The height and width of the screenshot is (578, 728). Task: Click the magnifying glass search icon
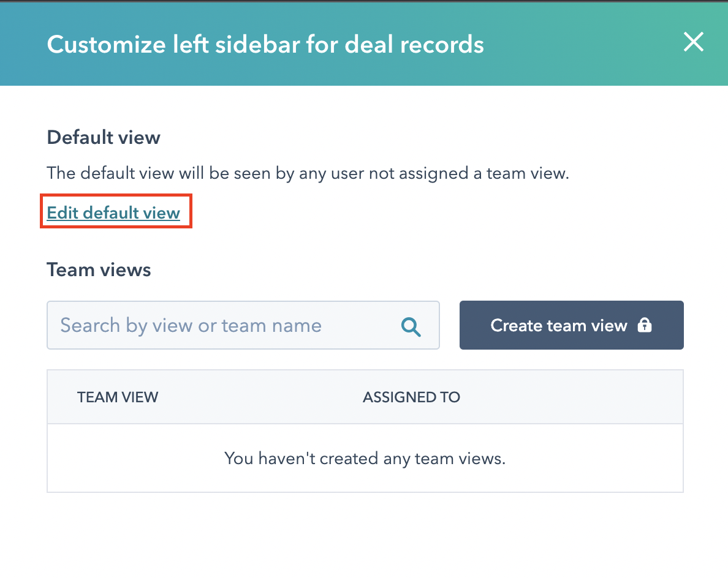coord(411,326)
